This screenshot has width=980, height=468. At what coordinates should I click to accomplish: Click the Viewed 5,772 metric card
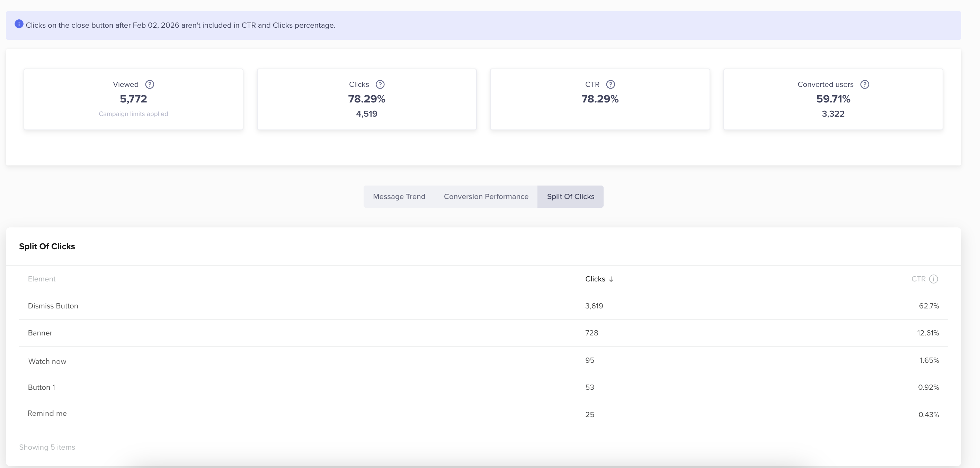tap(133, 99)
